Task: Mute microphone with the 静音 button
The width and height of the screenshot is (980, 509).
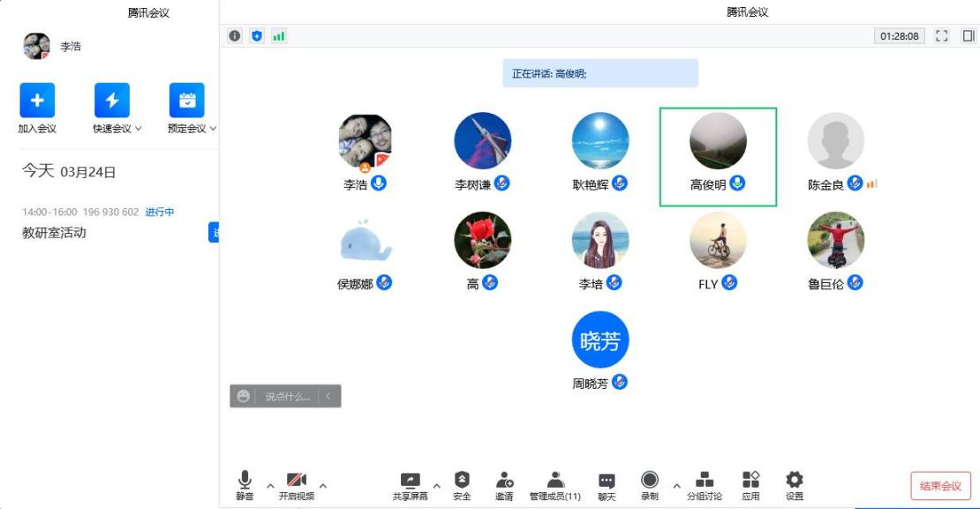Action: tap(245, 480)
